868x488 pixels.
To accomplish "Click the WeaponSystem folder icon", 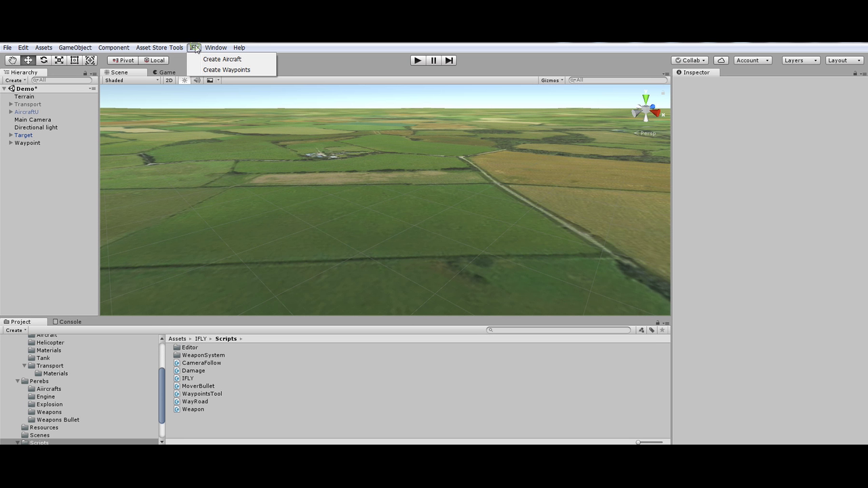I will click(177, 355).
